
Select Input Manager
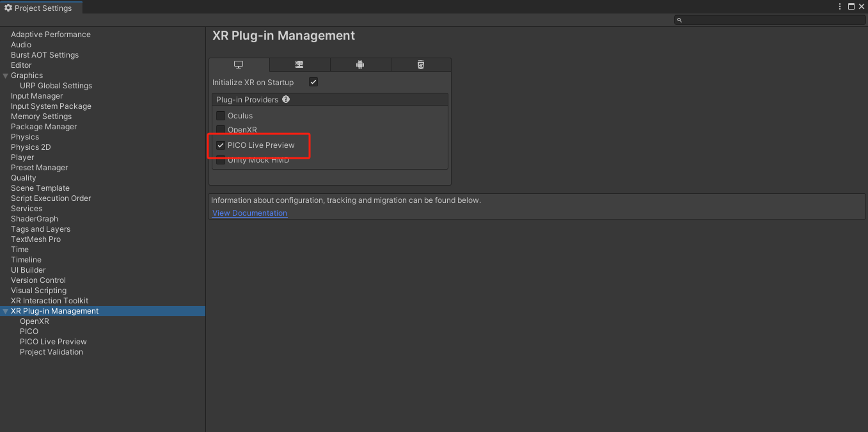37,96
